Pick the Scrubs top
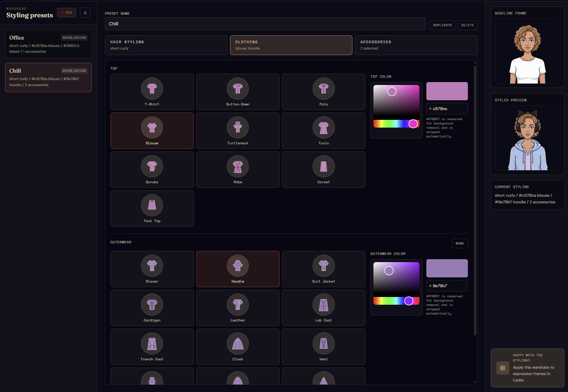 (x=152, y=170)
